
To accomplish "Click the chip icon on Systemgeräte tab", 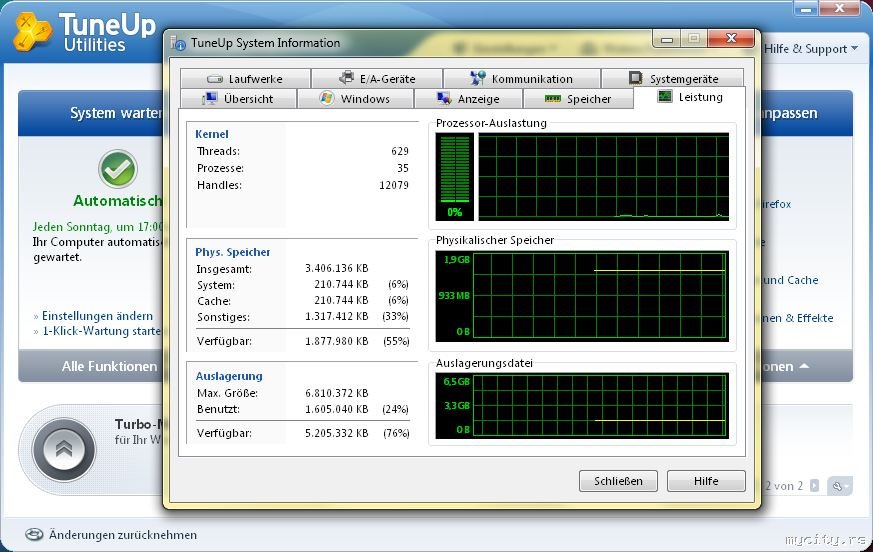I will click(635, 77).
